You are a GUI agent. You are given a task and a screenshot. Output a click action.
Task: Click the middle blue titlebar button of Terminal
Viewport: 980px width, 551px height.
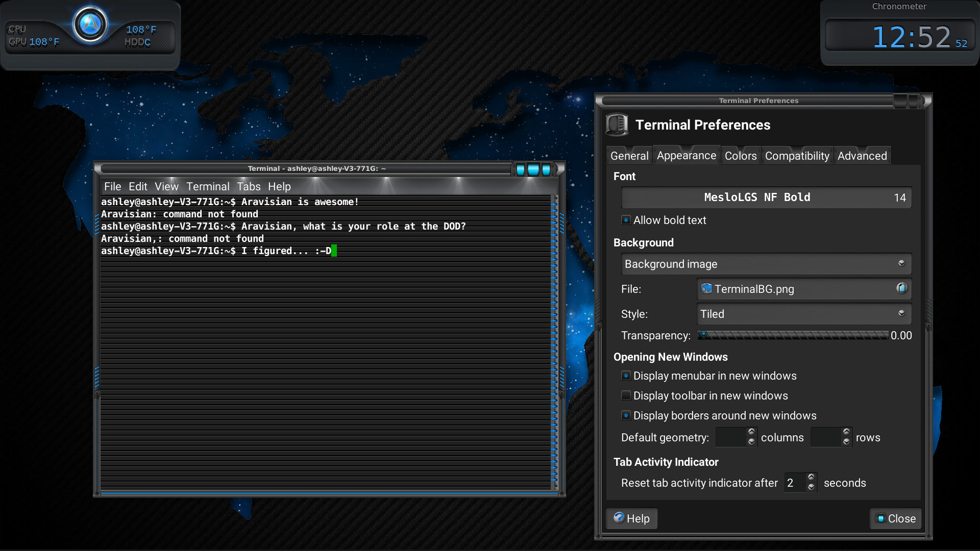pos(533,170)
